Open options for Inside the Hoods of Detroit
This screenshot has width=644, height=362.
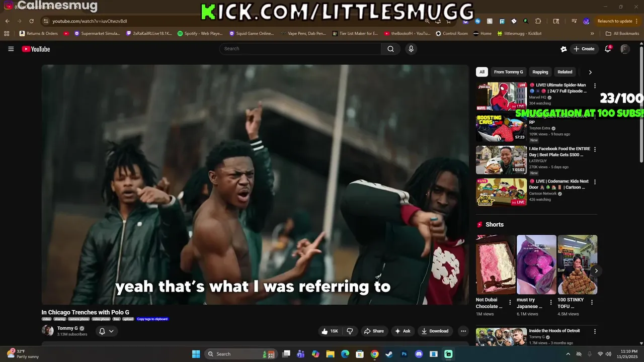pyautogui.click(x=595, y=332)
